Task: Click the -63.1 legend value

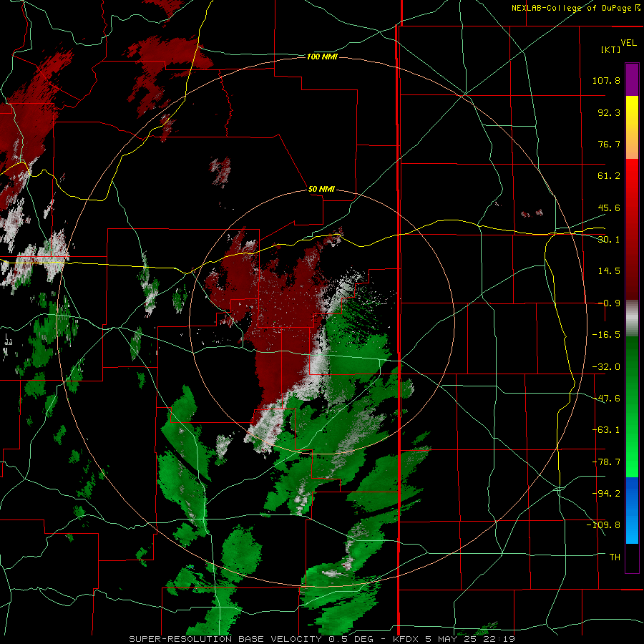Action: pyautogui.click(x=606, y=430)
